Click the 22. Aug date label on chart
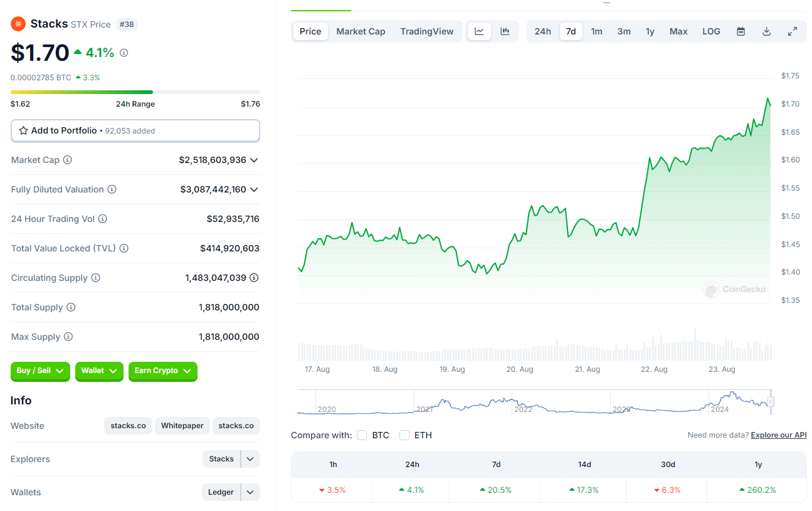 pos(654,369)
